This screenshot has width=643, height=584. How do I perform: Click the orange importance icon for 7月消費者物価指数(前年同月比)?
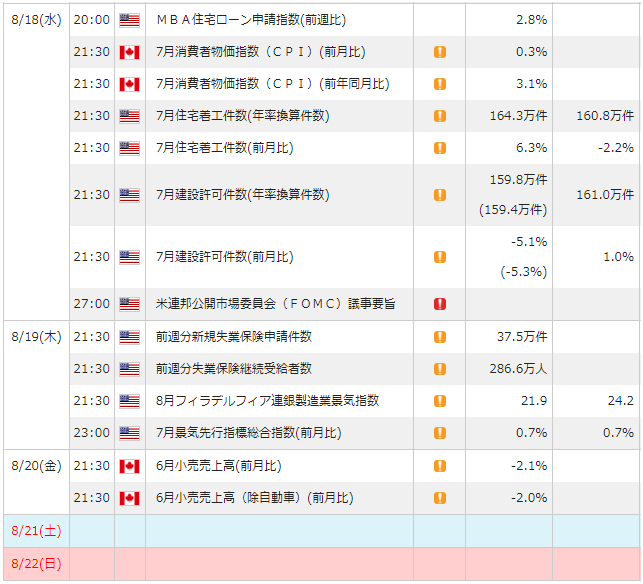pyautogui.click(x=440, y=84)
